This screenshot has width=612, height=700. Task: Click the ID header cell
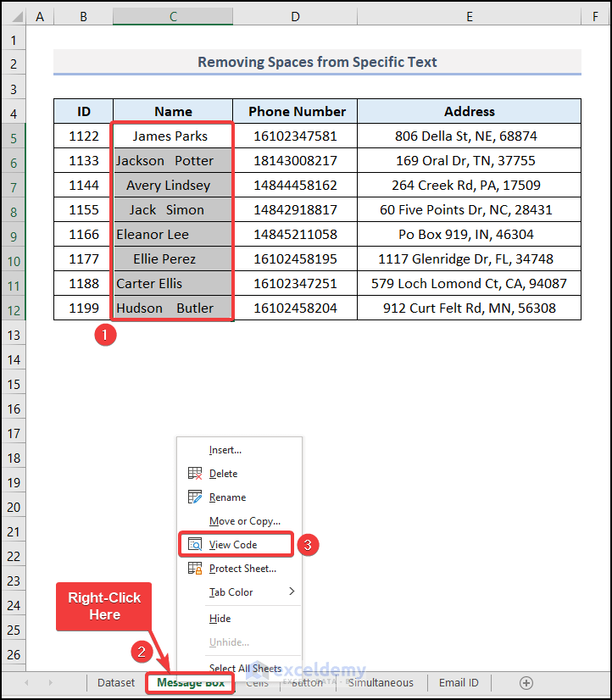point(83,111)
